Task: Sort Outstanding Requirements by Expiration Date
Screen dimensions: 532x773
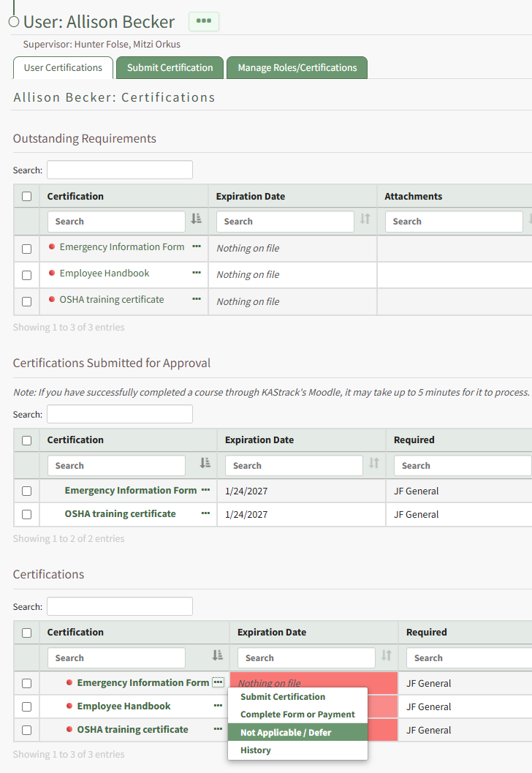Action: coord(365,219)
